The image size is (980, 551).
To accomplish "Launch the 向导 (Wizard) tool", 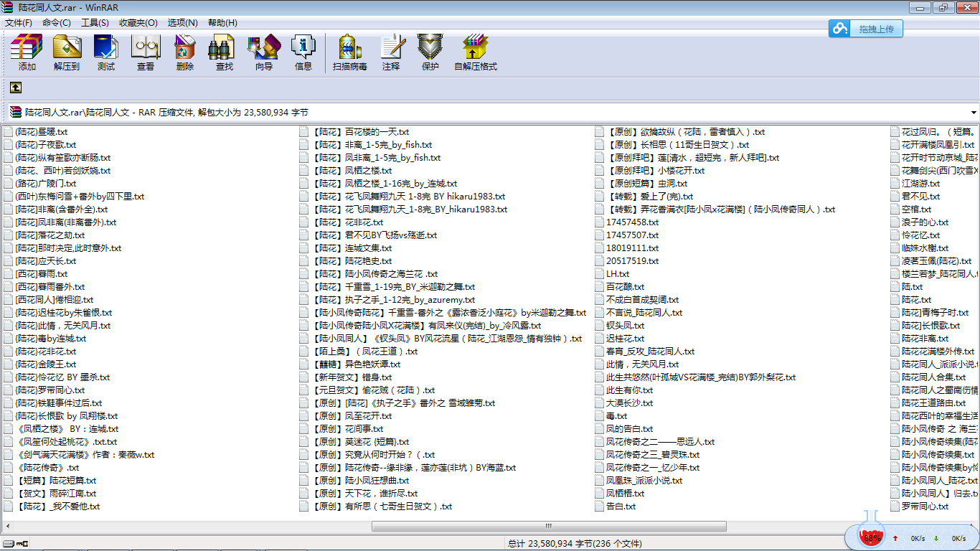I will click(x=263, y=52).
